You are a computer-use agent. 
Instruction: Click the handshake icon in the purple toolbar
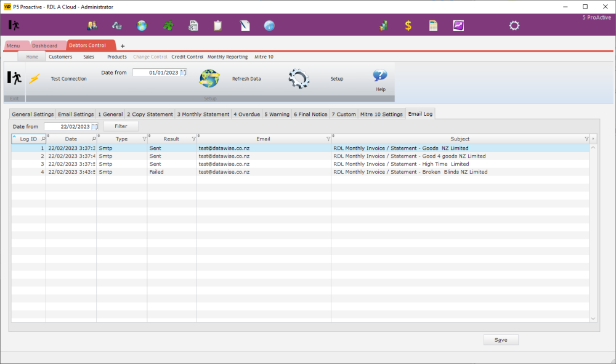tap(116, 26)
